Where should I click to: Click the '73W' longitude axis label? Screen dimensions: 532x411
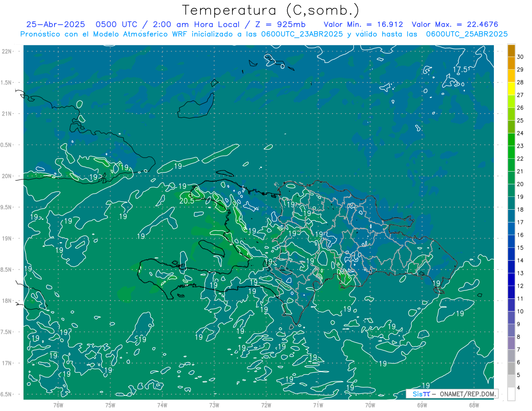[214, 405]
